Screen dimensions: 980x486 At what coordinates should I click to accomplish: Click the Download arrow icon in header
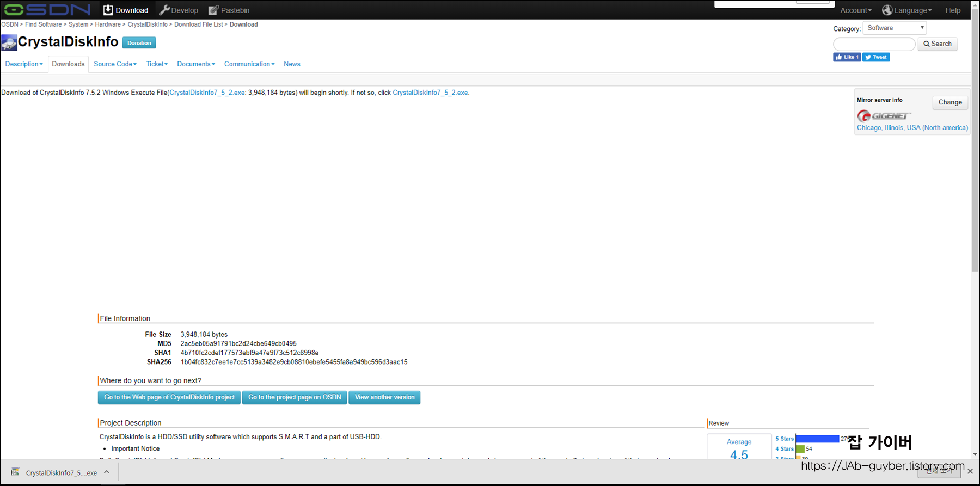pyautogui.click(x=108, y=10)
